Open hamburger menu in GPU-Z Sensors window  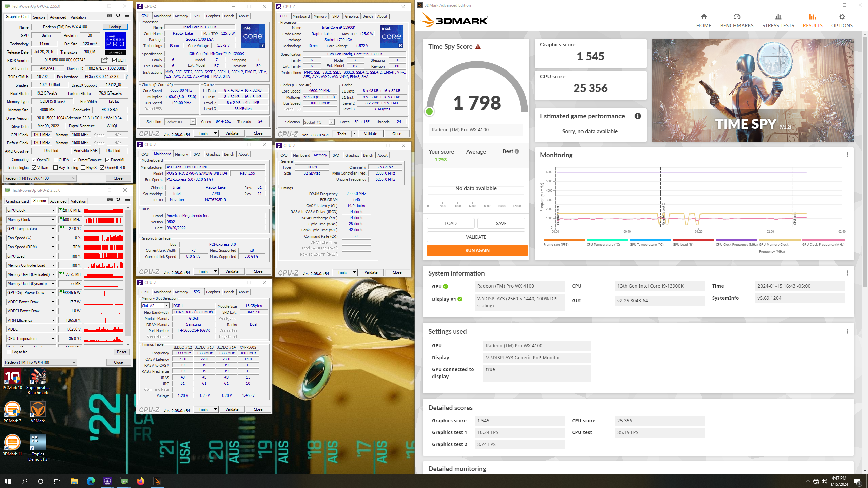coord(127,200)
